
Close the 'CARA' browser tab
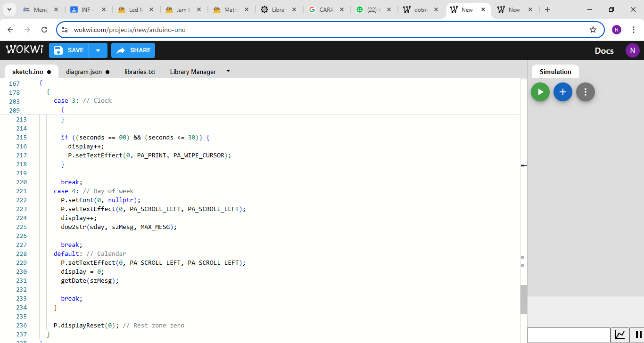pos(341,9)
